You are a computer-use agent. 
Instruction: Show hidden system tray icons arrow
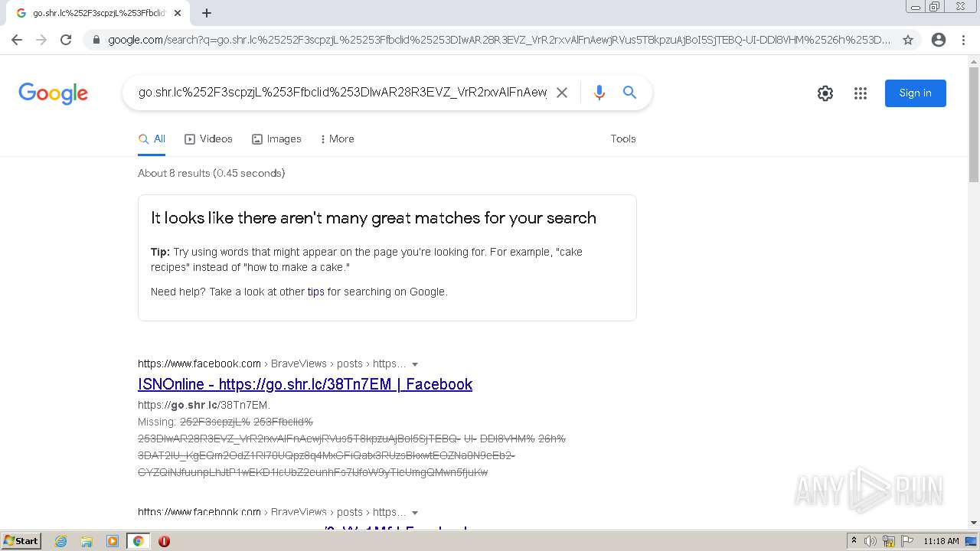854,541
